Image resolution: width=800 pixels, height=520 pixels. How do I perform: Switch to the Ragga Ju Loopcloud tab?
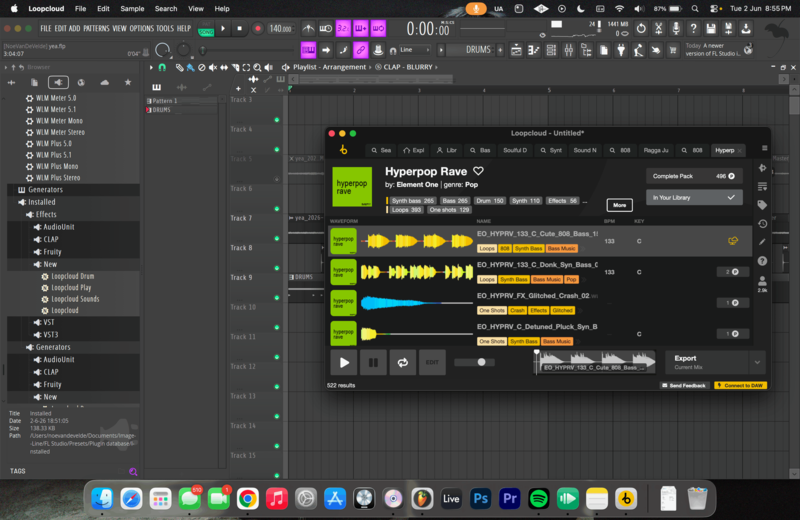(656, 150)
